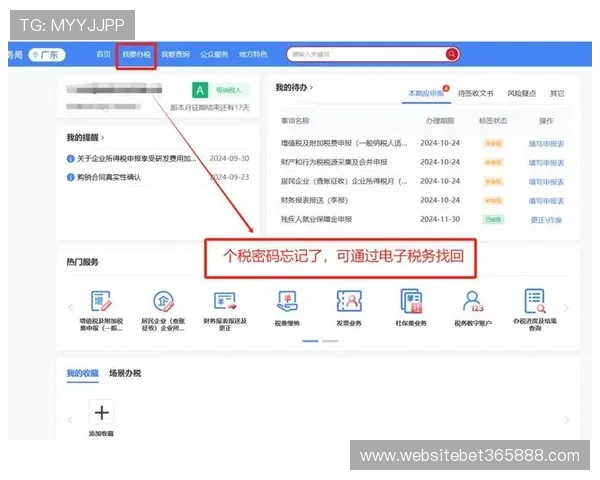Expand 我的提醒 section arrow
Screen dimensions: 600x480
point(103,137)
